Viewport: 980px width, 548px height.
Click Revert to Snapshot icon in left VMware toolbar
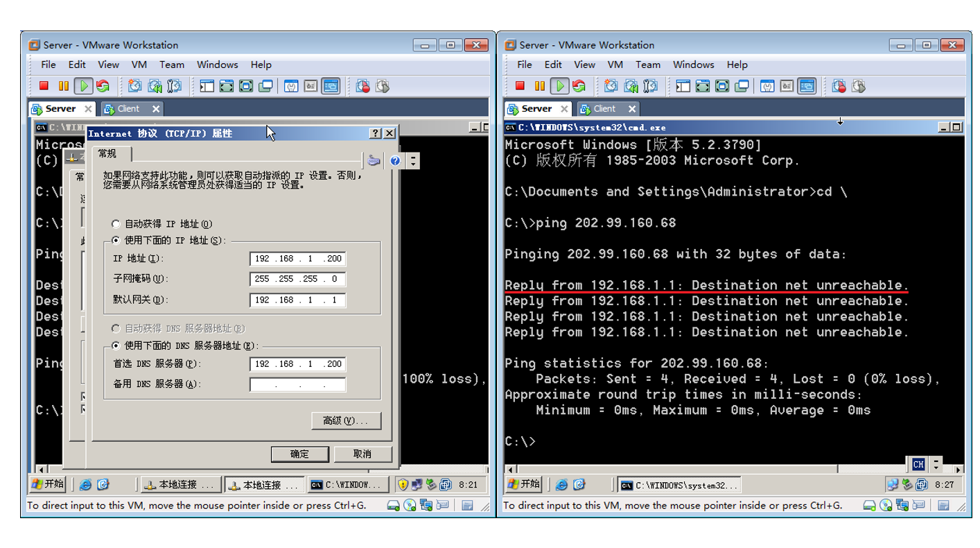(155, 86)
